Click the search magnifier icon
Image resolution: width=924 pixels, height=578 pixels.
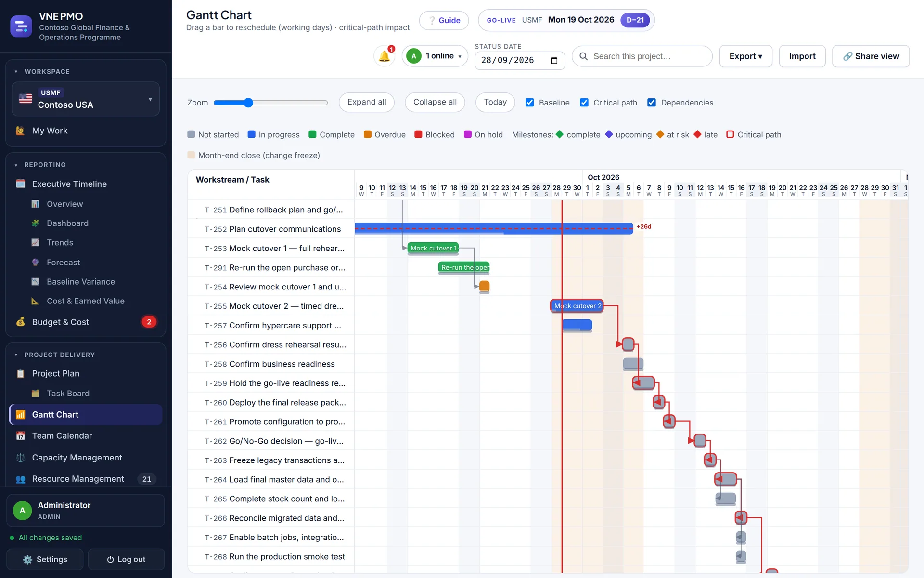click(x=583, y=56)
